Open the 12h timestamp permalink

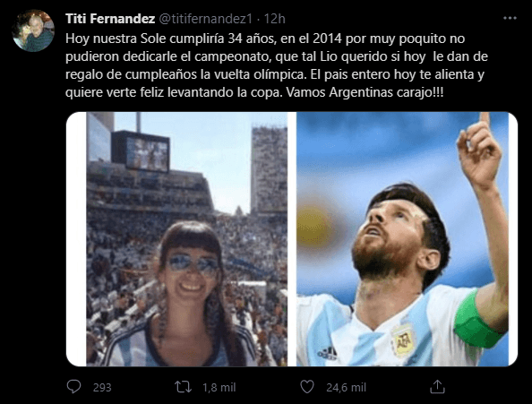(274, 19)
